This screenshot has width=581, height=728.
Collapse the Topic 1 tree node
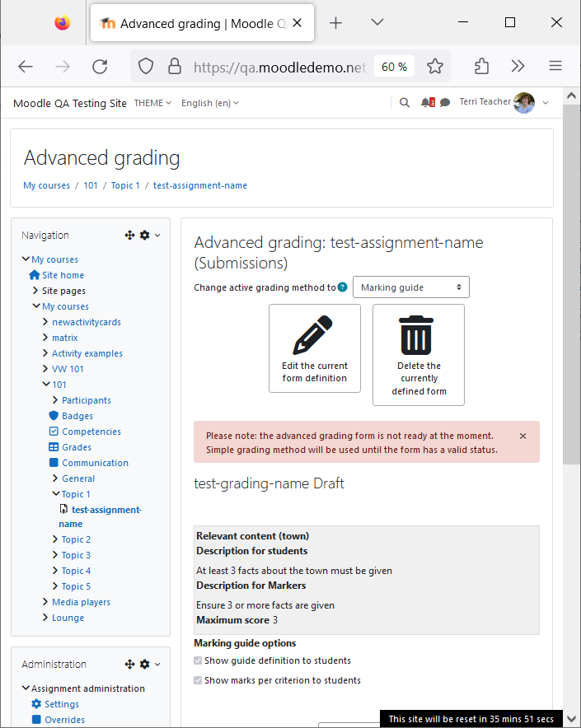click(x=56, y=493)
